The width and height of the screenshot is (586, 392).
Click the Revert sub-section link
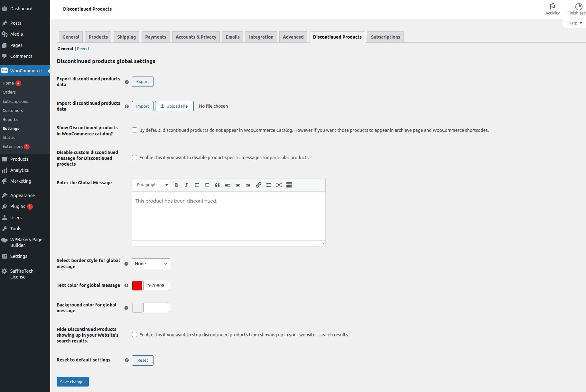click(x=83, y=49)
